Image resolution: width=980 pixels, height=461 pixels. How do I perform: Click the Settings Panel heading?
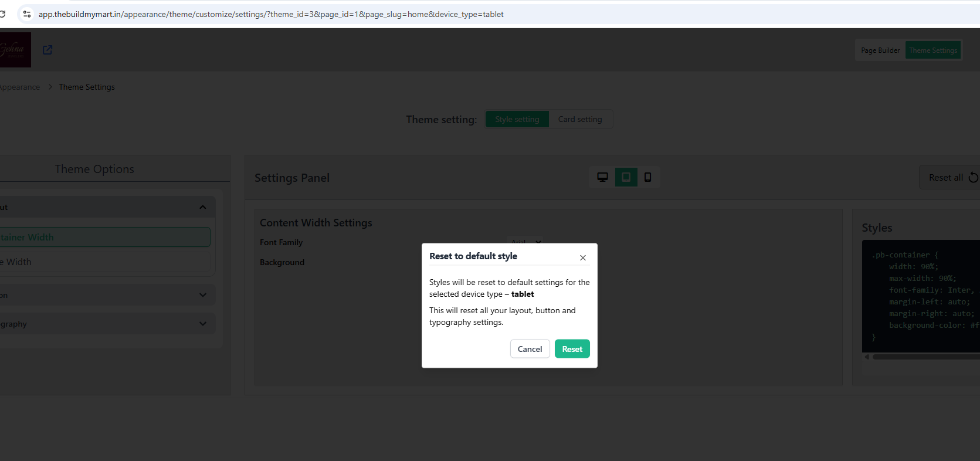tap(292, 178)
